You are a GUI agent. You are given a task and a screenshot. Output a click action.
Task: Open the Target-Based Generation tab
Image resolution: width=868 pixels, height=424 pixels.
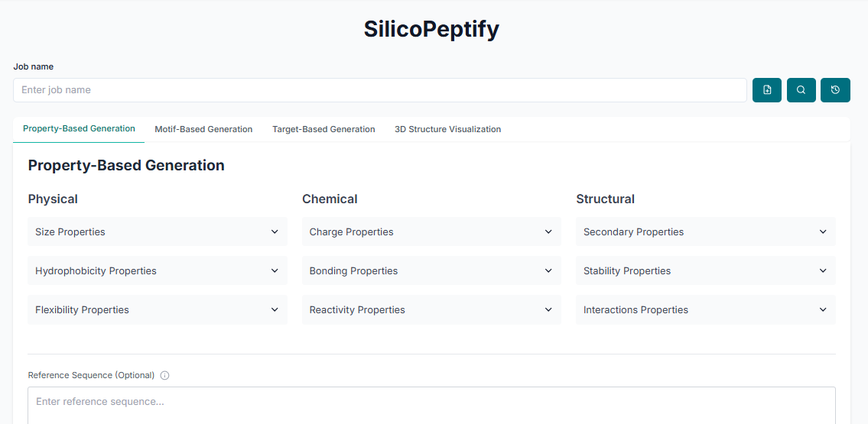tap(323, 129)
